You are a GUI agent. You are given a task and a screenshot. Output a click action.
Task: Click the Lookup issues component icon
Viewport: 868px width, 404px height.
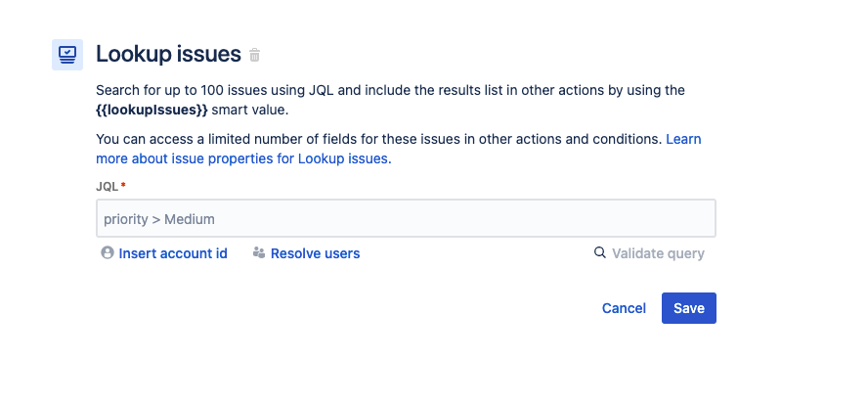point(67,54)
